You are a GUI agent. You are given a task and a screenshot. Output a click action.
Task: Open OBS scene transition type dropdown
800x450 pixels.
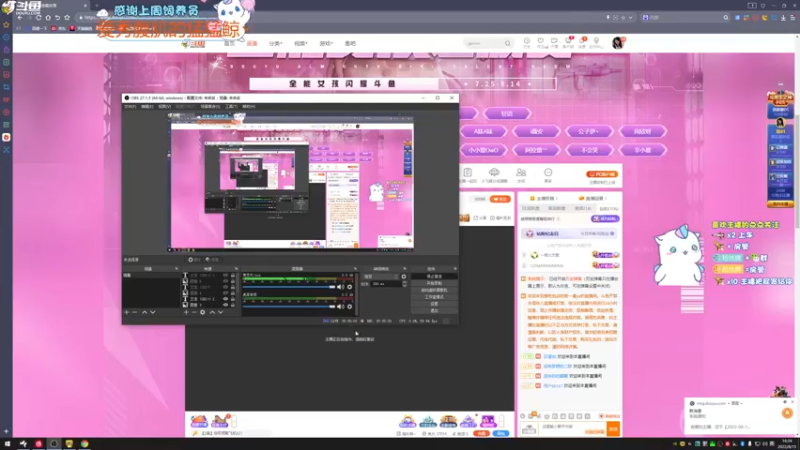tap(381, 277)
